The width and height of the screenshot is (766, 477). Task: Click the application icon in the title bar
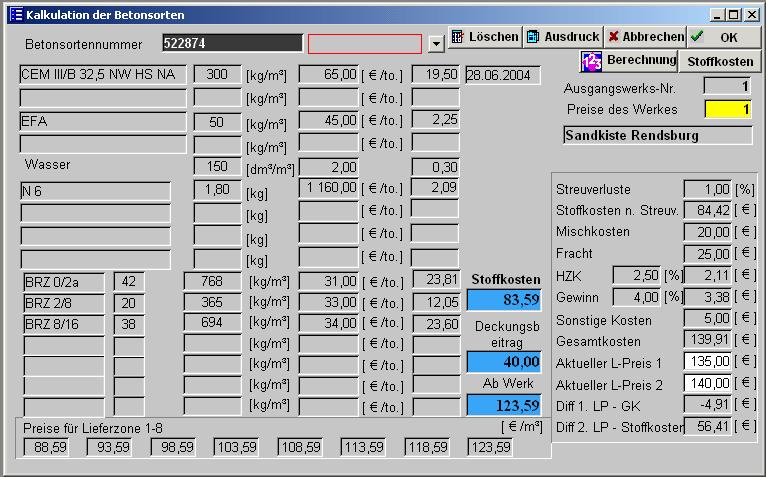14,15
